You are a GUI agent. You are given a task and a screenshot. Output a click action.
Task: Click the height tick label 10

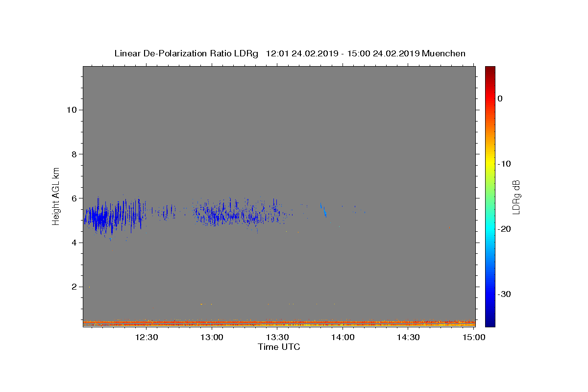71,110
